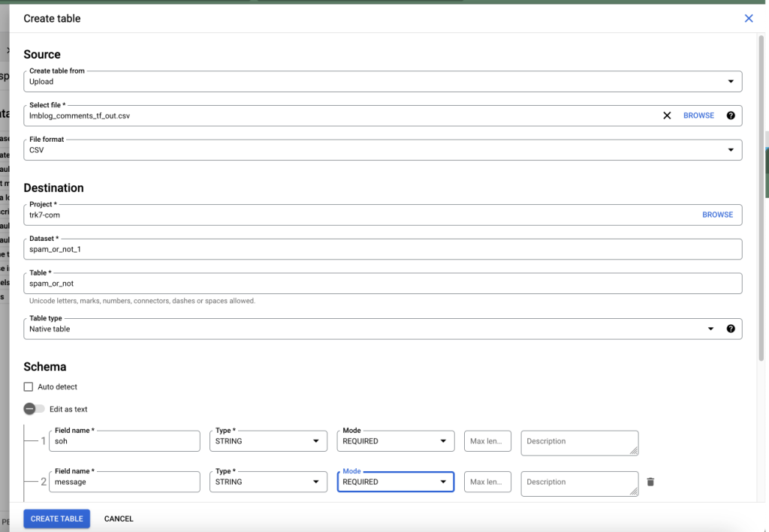Screen dimensions: 769x532
Task: Open the Create table from dropdown
Action: [382, 81]
